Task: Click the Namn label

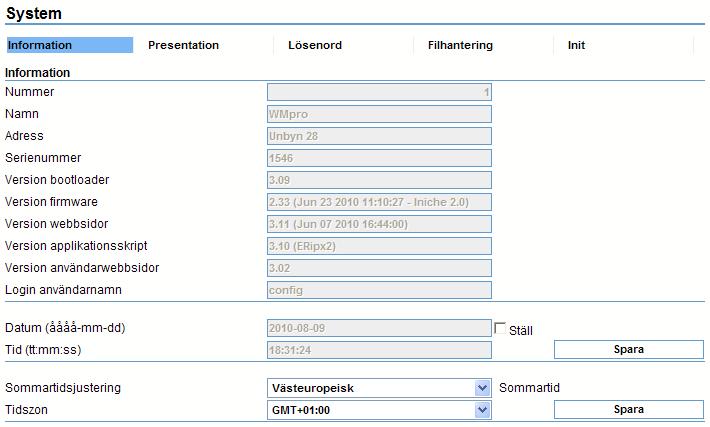Action: pyautogui.click(x=22, y=114)
